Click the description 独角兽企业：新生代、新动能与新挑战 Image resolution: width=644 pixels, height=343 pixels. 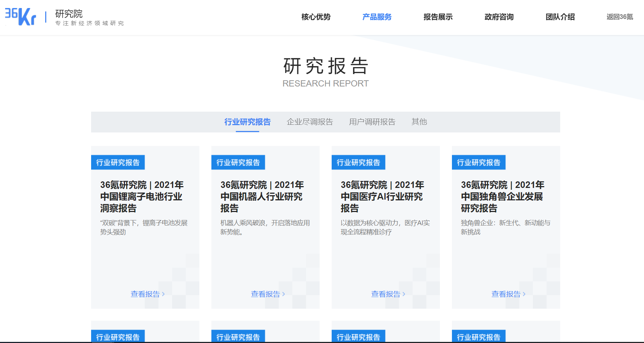(506, 227)
